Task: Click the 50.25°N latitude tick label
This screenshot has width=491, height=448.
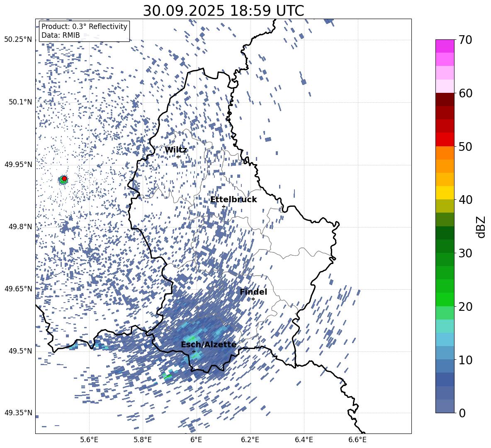Action: (x=18, y=40)
